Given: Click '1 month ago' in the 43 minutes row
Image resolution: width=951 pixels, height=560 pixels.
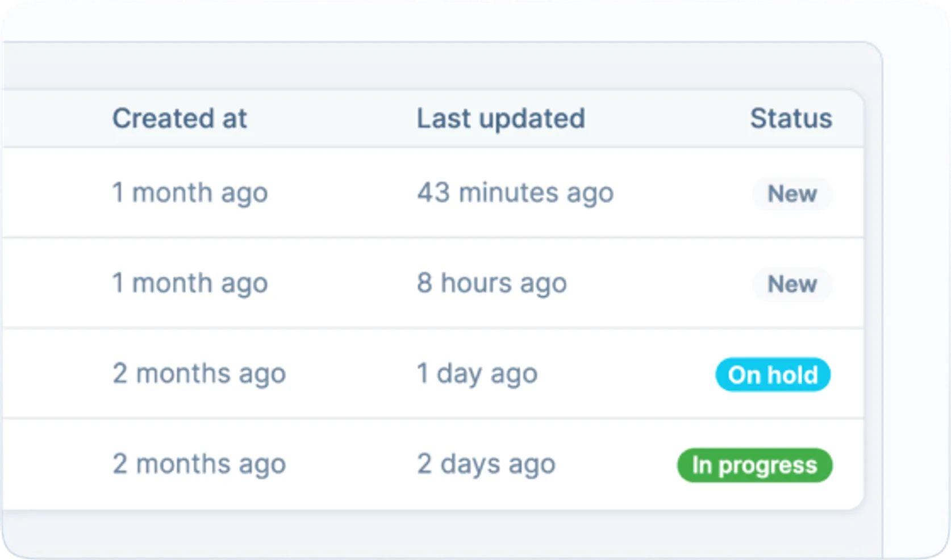Looking at the screenshot, I should pyautogui.click(x=190, y=193).
